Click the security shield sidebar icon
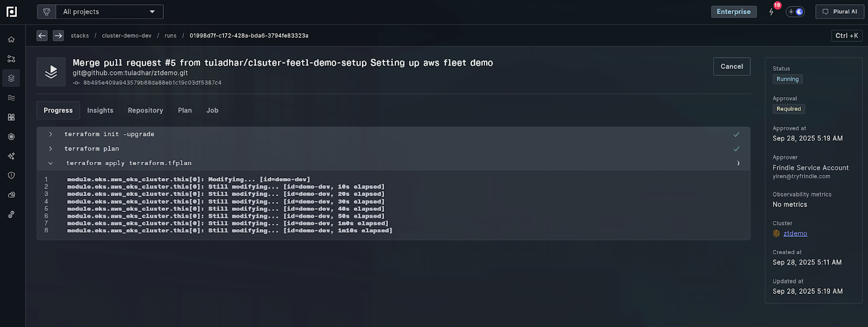The image size is (868, 327). click(x=11, y=175)
